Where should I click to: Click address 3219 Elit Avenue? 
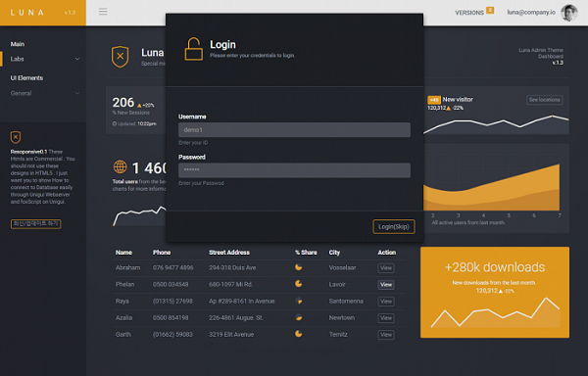coord(231,335)
